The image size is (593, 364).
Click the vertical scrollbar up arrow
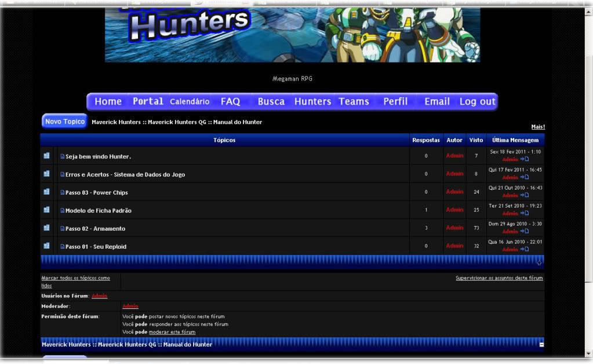pyautogui.click(x=588, y=12)
